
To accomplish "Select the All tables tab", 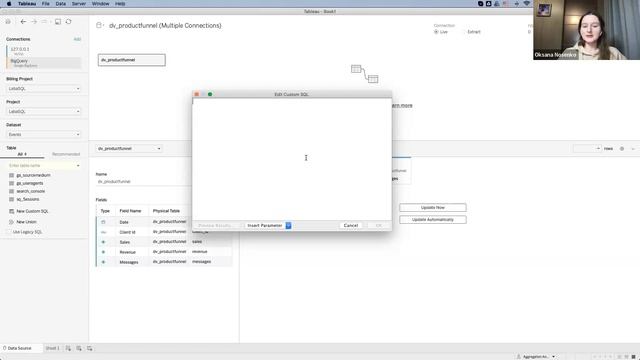I will 22,154.
